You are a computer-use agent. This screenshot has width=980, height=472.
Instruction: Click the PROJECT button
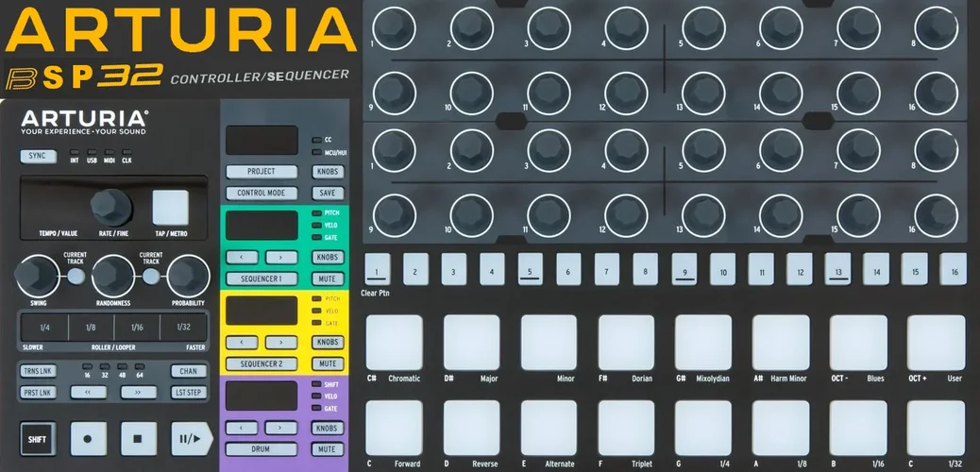262,172
